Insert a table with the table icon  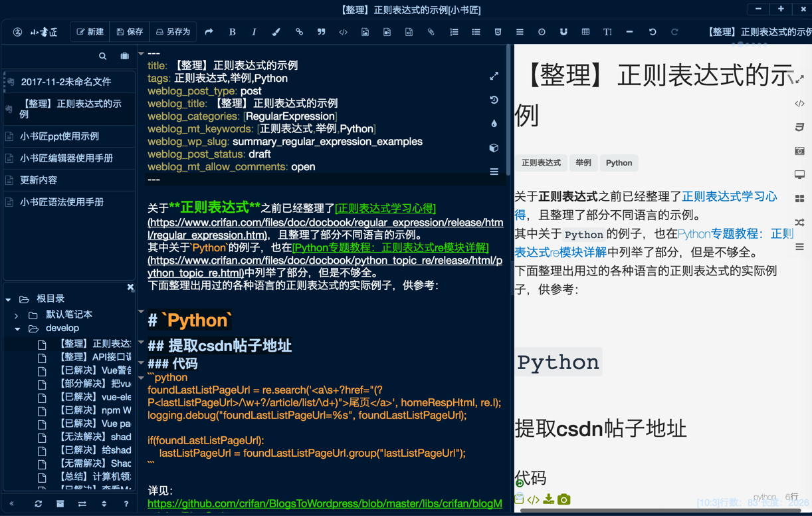tap(585, 32)
